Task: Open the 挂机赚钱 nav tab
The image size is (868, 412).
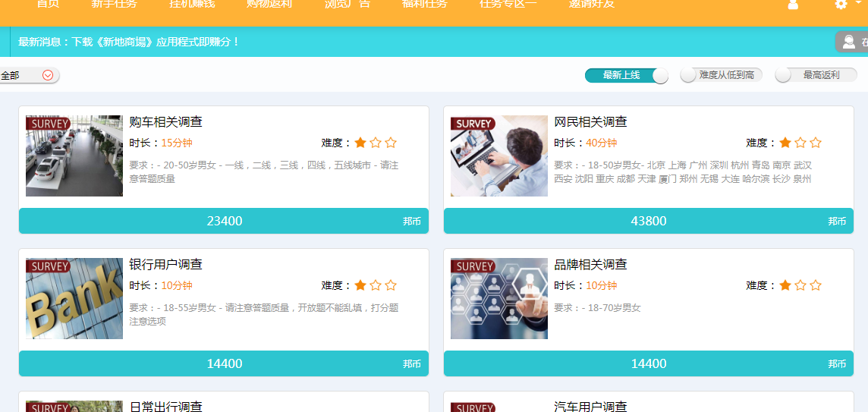Action: 192,4
